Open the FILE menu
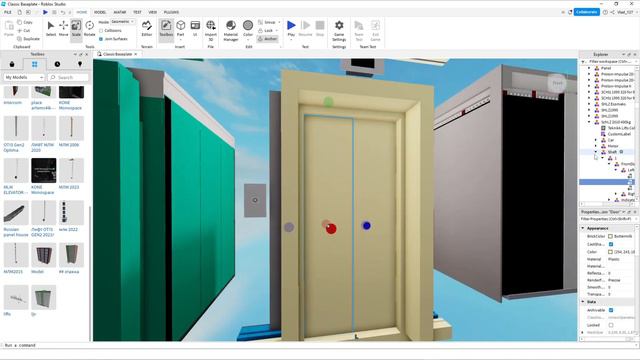This screenshot has width=640, height=360. [8, 12]
